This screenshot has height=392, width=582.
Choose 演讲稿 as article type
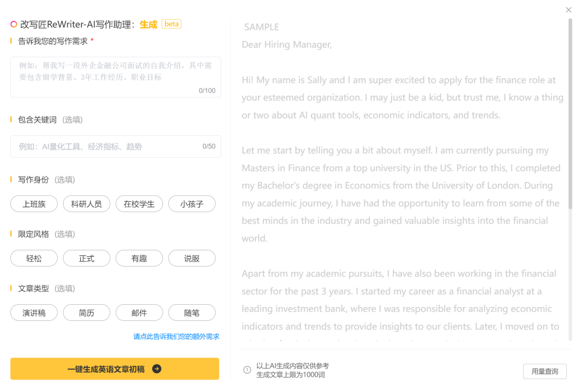pyautogui.click(x=34, y=313)
